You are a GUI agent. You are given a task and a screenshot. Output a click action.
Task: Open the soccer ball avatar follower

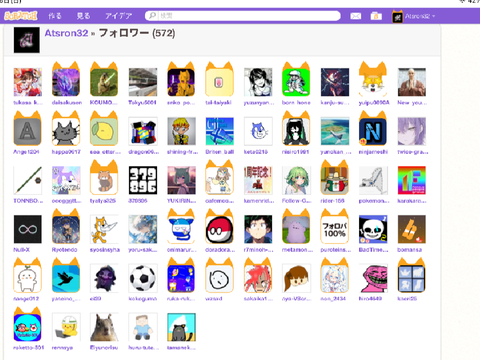(143, 278)
